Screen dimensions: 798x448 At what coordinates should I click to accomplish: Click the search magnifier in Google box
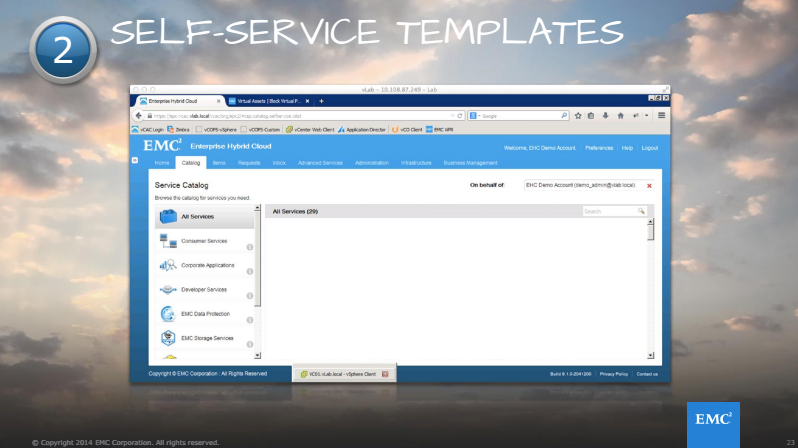[x=564, y=116]
